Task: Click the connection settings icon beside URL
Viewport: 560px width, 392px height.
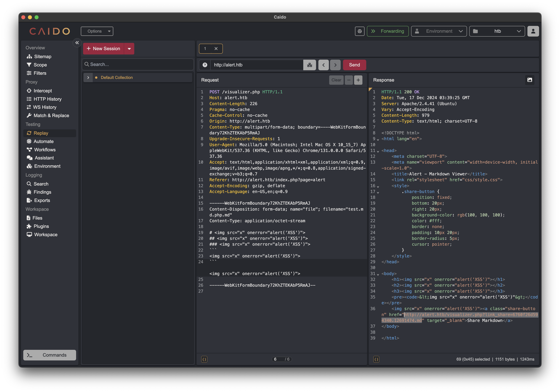Action: 310,65
